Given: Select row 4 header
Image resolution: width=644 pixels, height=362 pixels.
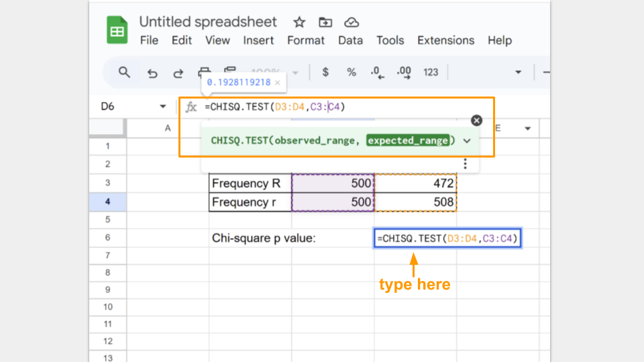Looking at the screenshot, I should pos(107,202).
